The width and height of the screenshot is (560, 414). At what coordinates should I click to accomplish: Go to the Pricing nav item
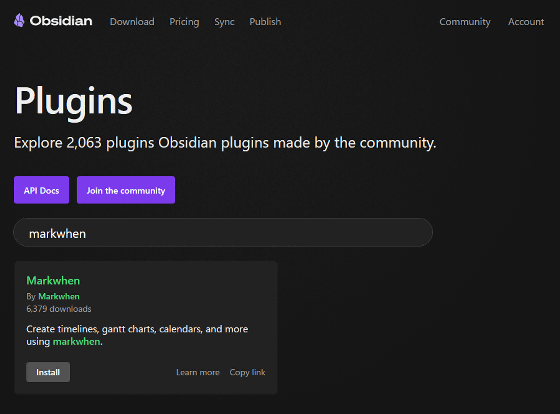click(184, 22)
